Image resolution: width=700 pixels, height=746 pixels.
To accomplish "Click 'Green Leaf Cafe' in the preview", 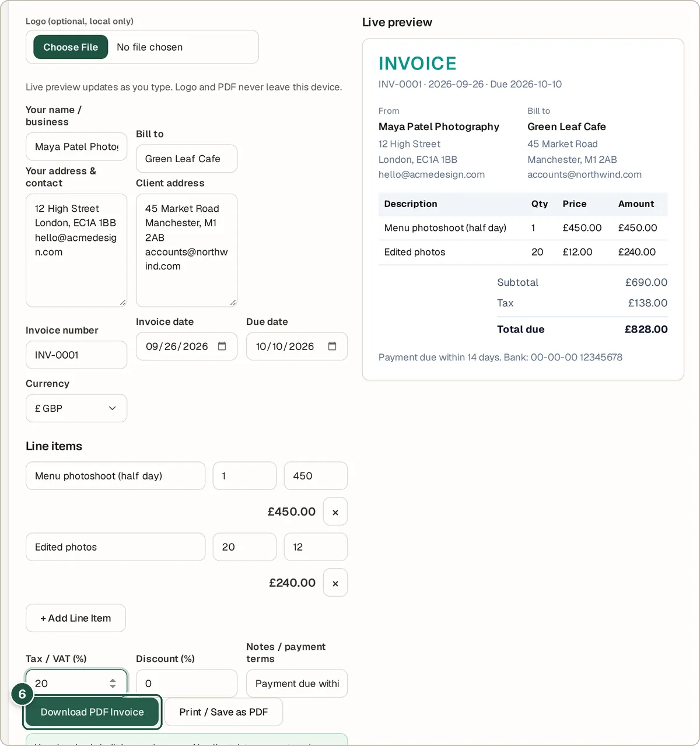I will point(566,127).
